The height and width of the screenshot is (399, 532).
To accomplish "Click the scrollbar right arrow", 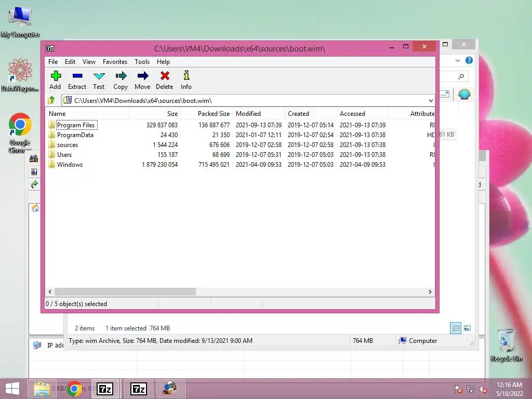I will (x=430, y=291).
